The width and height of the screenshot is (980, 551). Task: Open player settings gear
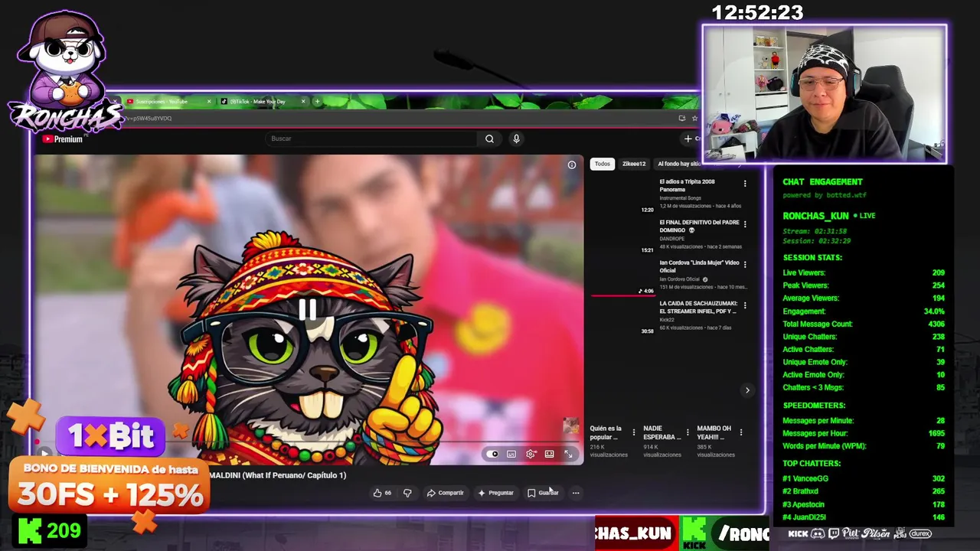tap(531, 454)
